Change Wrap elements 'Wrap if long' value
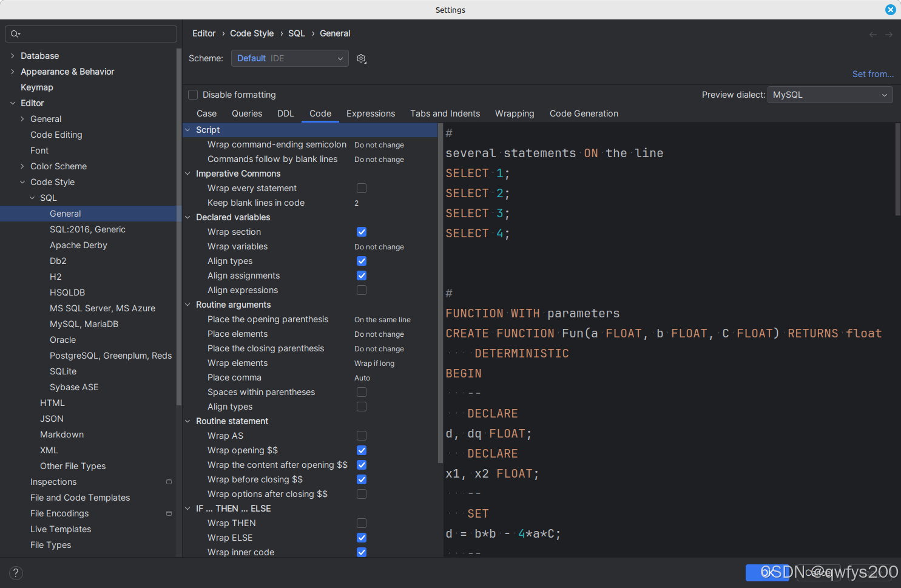The height and width of the screenshot is (588, 901). (x=374, y=363)
